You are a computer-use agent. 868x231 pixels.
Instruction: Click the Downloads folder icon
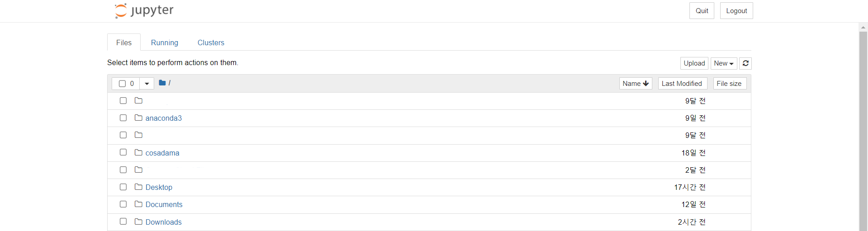[139, 222]
